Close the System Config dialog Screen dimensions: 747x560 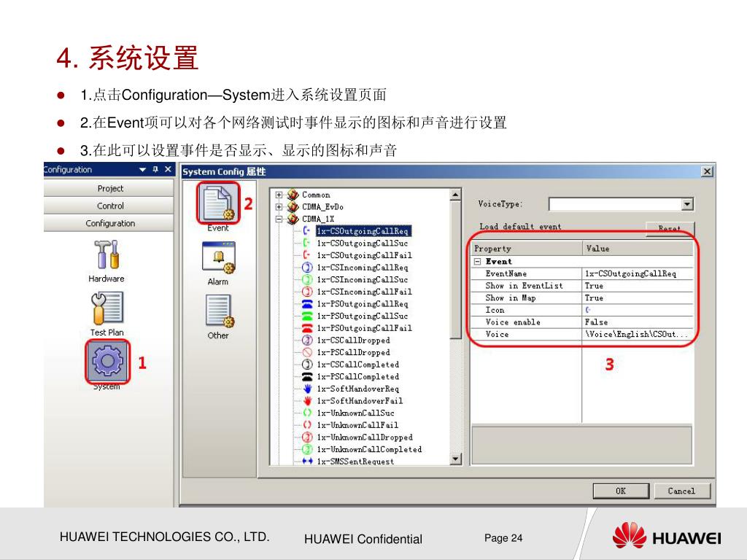click(x=708, y=171)
